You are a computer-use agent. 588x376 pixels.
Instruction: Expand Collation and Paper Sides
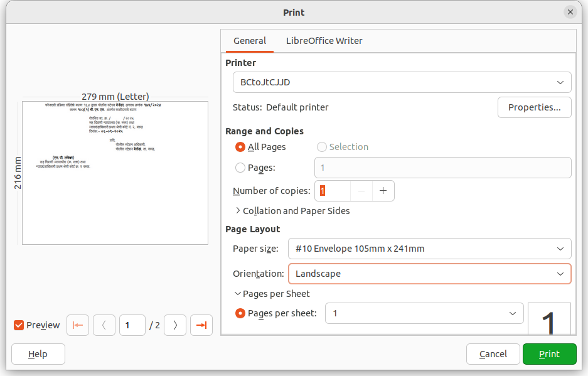click(x=292, y=210)
